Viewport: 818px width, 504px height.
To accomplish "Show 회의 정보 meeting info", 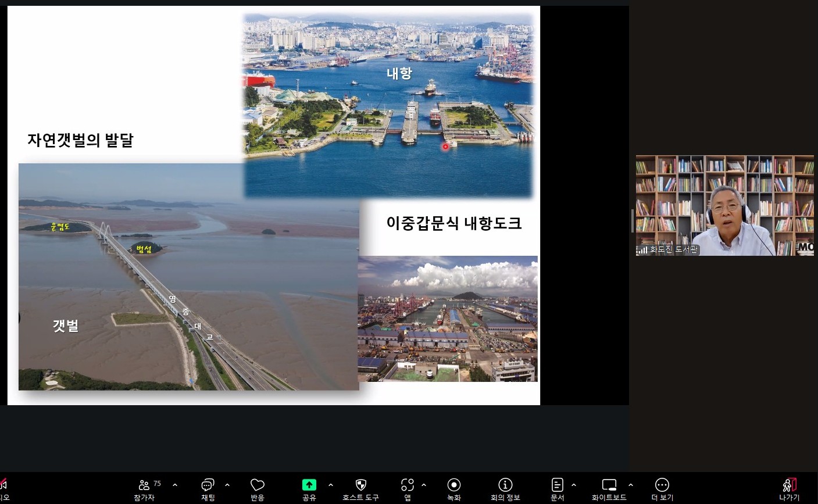I will (x=505, y=489).
